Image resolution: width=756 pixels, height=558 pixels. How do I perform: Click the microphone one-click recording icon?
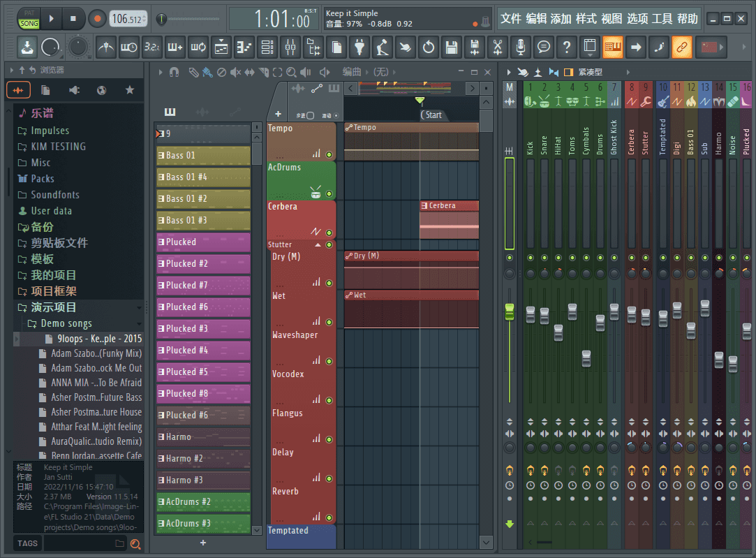pos(521,47)
